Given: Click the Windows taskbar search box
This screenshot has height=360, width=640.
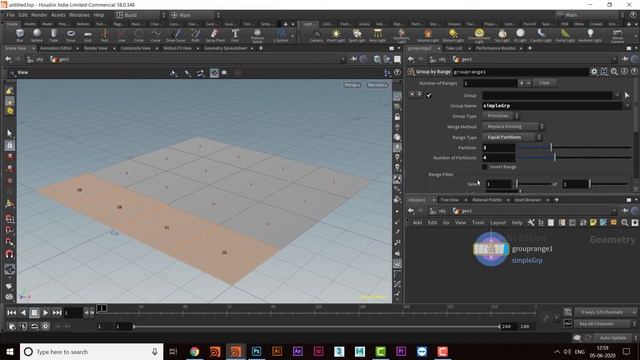Looking at the screenshot, I should click(x=92, y=351).
